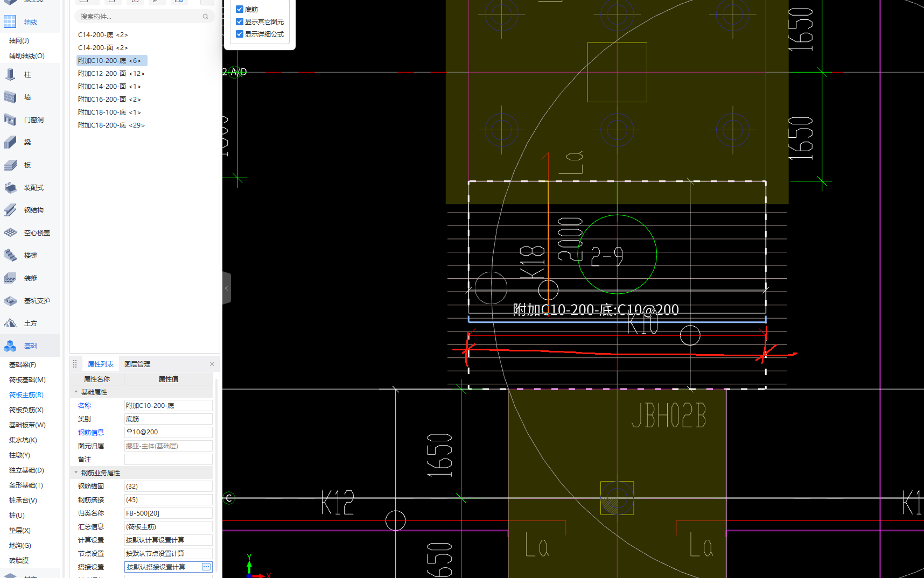Image resolution: width=924 pixels, height=578 pixels.
Task: Select 柱墩(Y) item
Action: click(19, 455)
